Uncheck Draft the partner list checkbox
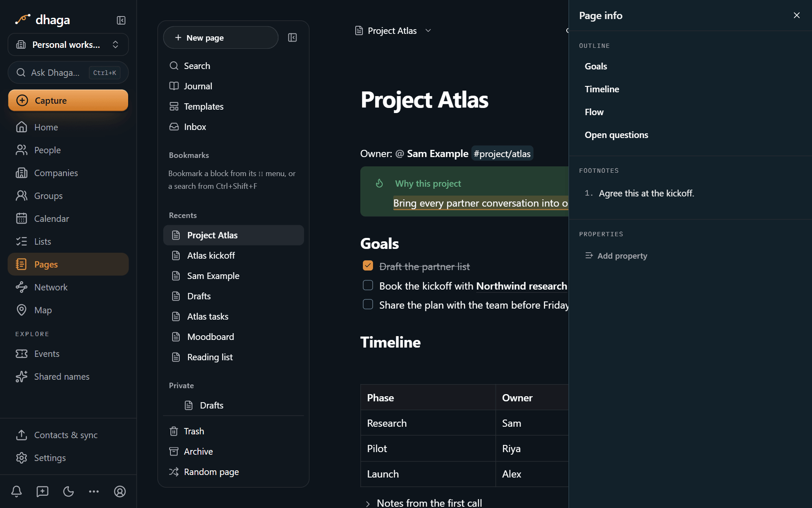Screen dimensions: 812x508 pyautogui.click(x=368, y=265)
